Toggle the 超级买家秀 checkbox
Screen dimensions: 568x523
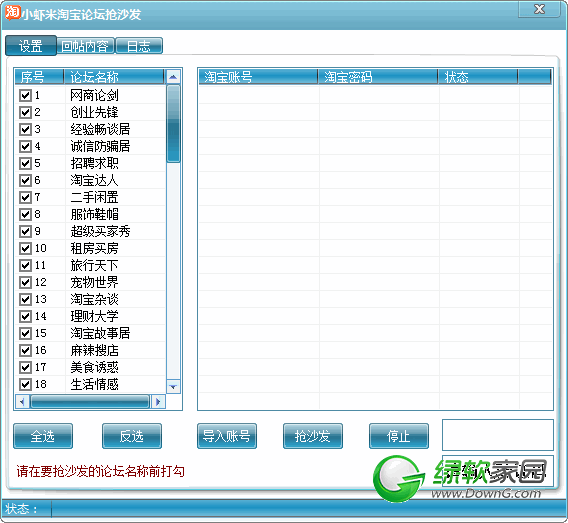coord(25,231)
